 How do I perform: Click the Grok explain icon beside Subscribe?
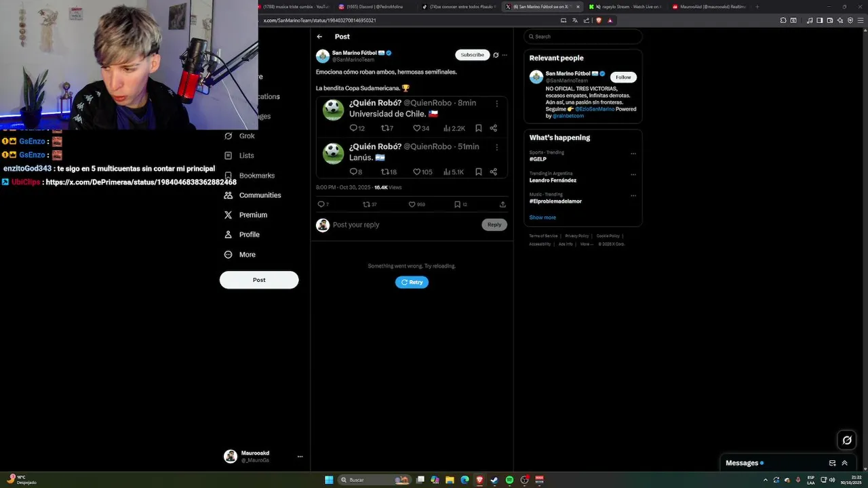(496, 55)
